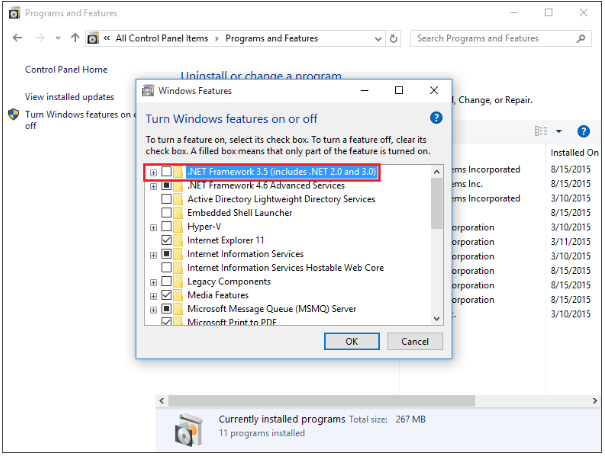
Task: Minimize the Windows Features dialog
Action: tap(365, 91)
